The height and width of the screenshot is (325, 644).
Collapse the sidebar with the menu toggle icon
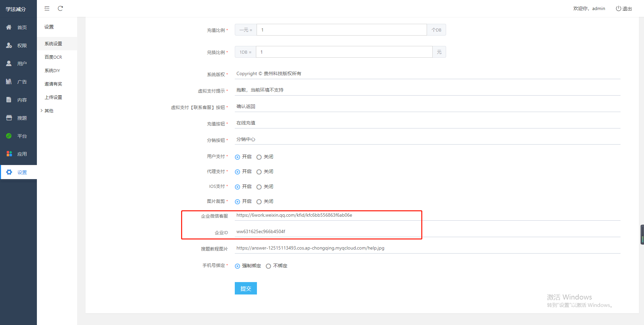click(x=47, y=8)
